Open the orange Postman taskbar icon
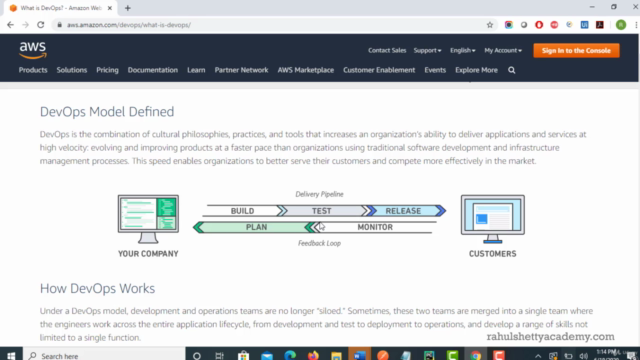 (383, 356)
